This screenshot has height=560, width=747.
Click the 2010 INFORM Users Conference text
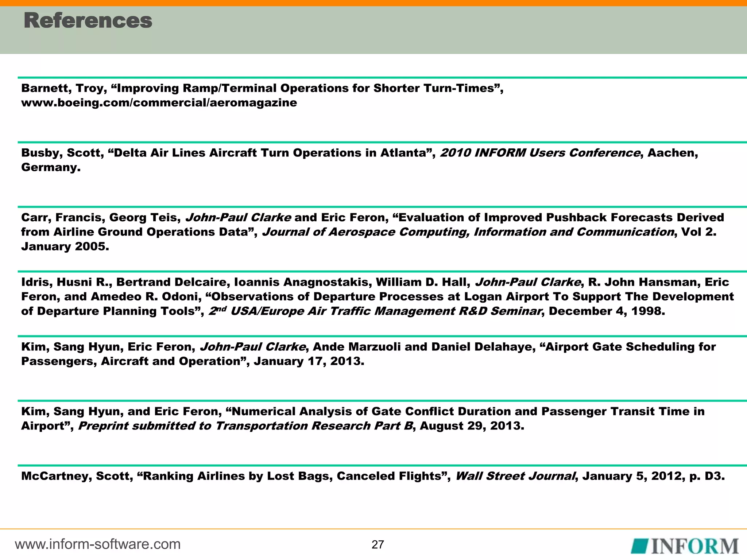(540, 153)
